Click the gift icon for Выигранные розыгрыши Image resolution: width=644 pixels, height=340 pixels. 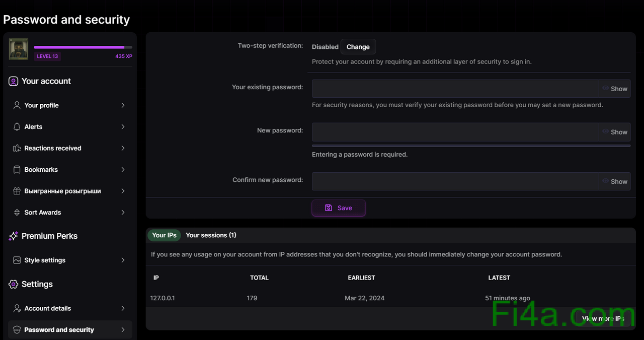[x=17, y=191]
